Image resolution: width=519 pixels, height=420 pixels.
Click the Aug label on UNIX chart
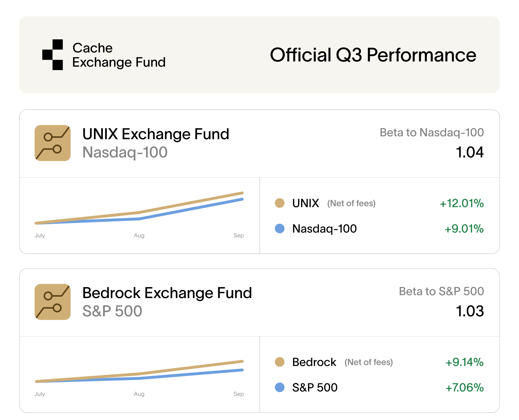139,235
